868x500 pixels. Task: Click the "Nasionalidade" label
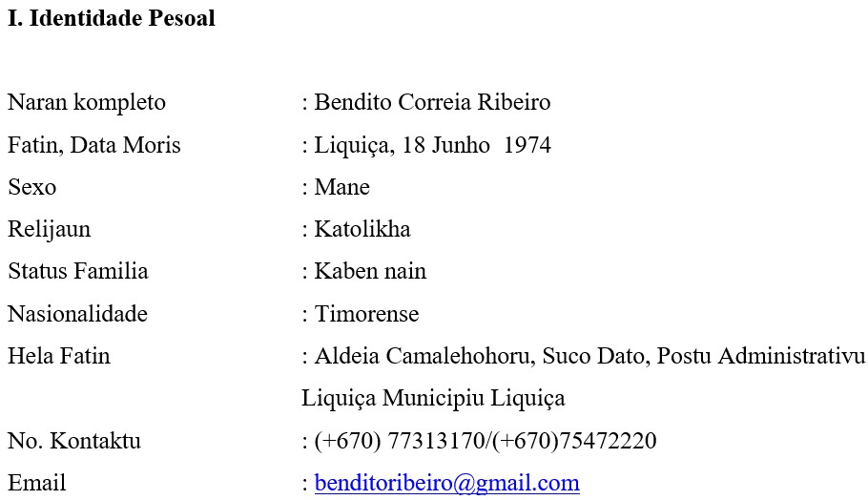click(x=78, y=315)
